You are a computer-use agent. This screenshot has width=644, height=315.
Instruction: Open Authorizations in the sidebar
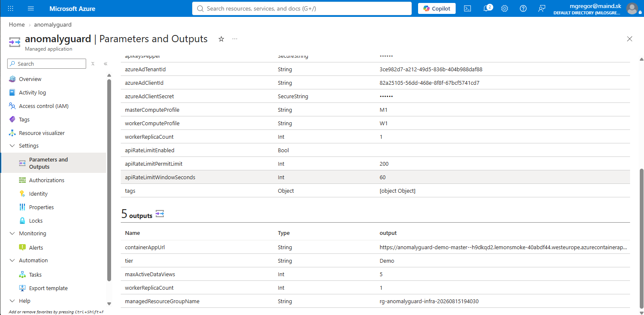pos(46,180)
